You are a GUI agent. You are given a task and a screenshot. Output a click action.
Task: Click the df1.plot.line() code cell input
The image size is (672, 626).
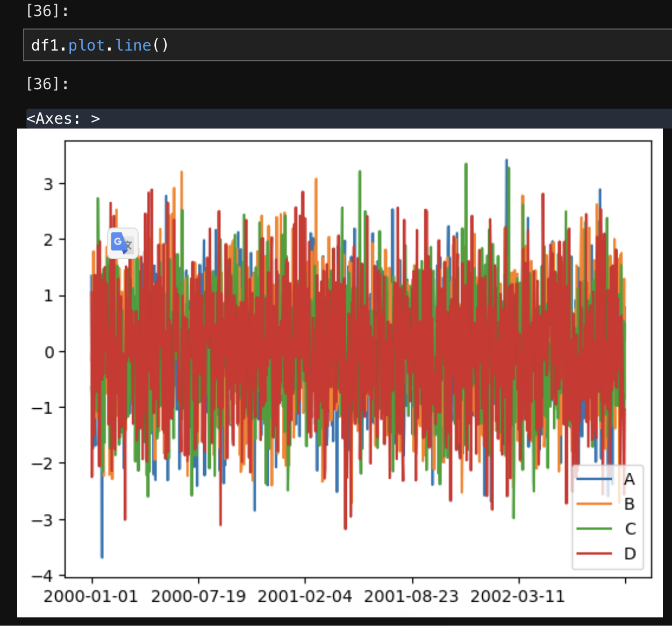click(x=348, y=45)
